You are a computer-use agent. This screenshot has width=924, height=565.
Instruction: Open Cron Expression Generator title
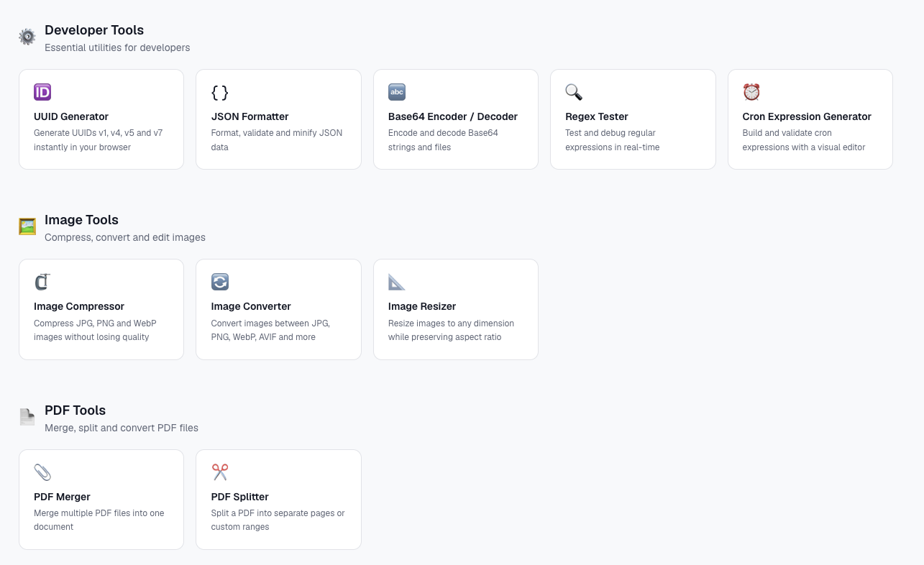pos(807,116)
